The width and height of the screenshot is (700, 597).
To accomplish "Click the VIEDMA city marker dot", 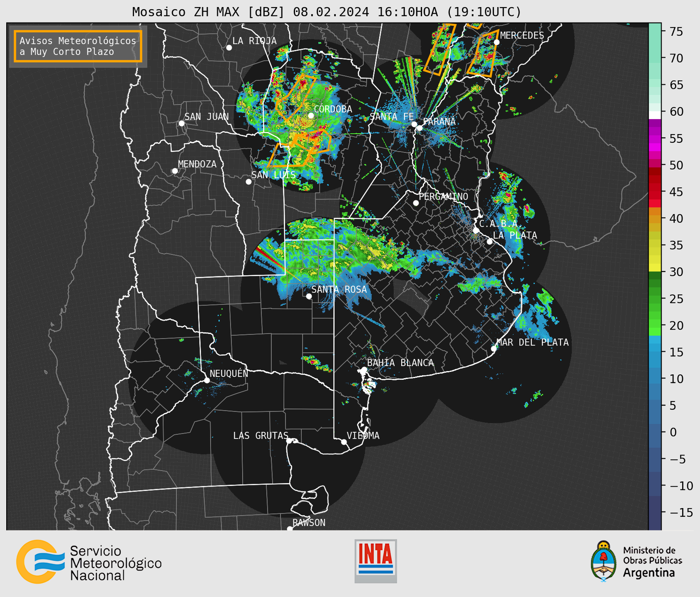I will (344, 442).
